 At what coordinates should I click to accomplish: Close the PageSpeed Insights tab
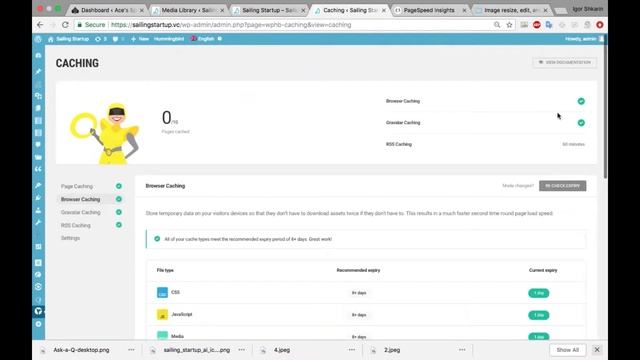[x=464, y=10]
